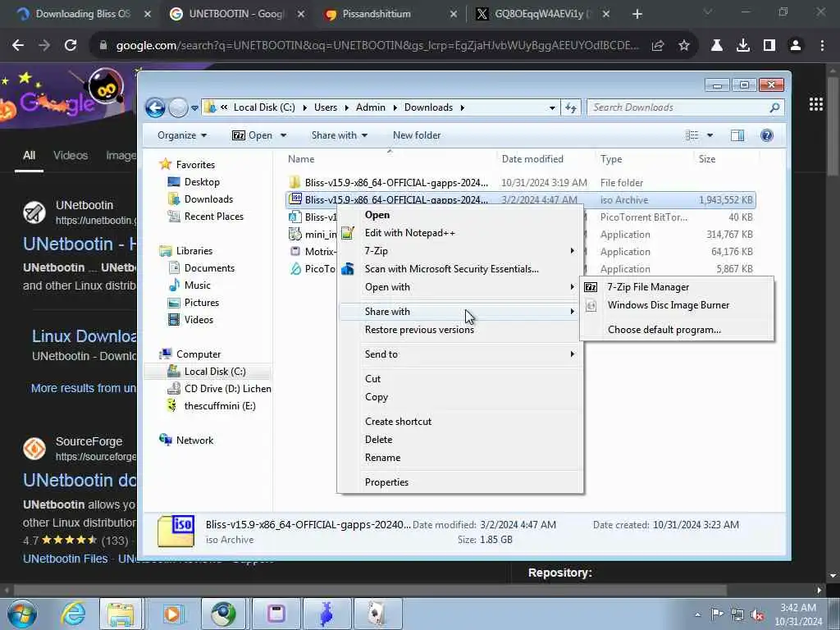Open Chrome downloads icon
The width and height of the screenshot is (840, 630).
tap(743, 46)
